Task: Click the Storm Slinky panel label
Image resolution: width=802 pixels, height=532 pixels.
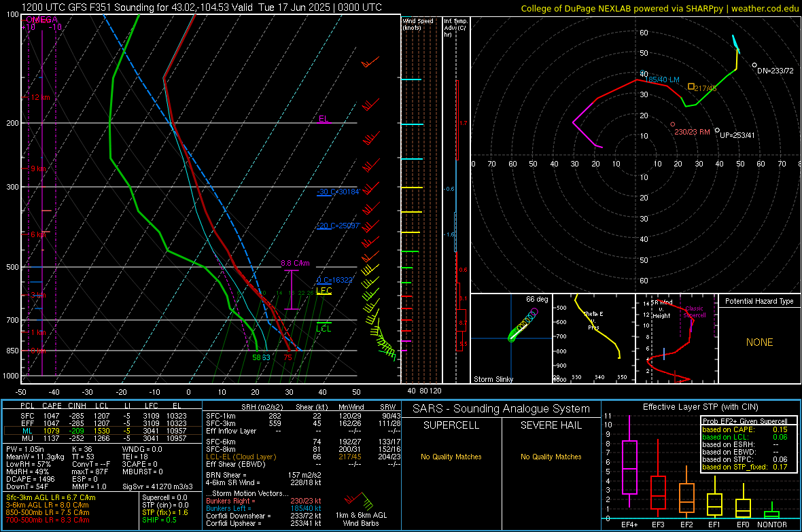Action: point(493,379)
